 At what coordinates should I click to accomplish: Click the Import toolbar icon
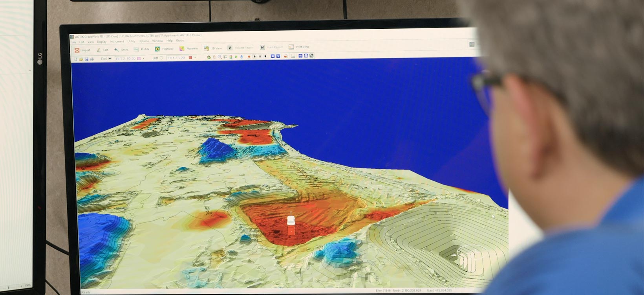click(77, 50)
